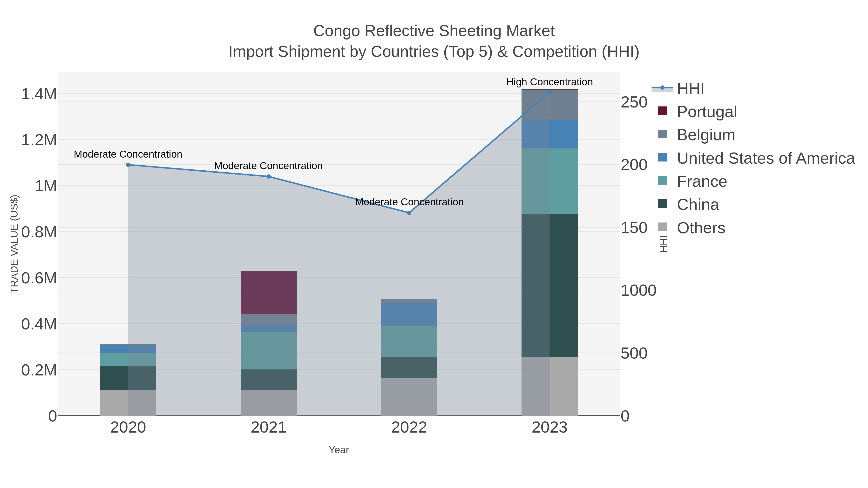Select the 2021 HHI data point

[x=269, y=176]
